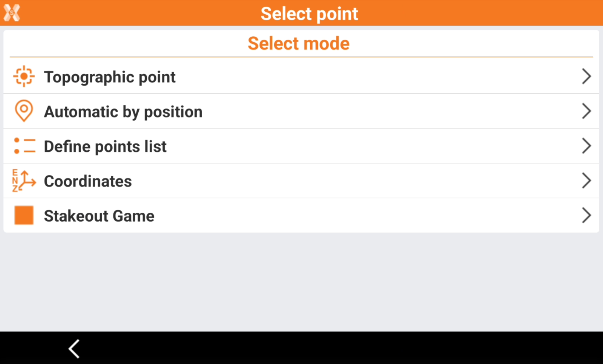Click the Select mode heading

pyautogui.click(x=299, y=43)
